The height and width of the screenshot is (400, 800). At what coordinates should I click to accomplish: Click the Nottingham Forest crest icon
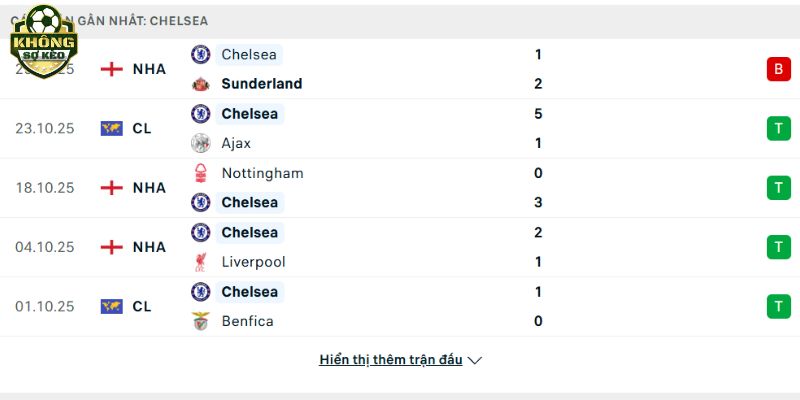pyautogui.click(x=201, y=173)
